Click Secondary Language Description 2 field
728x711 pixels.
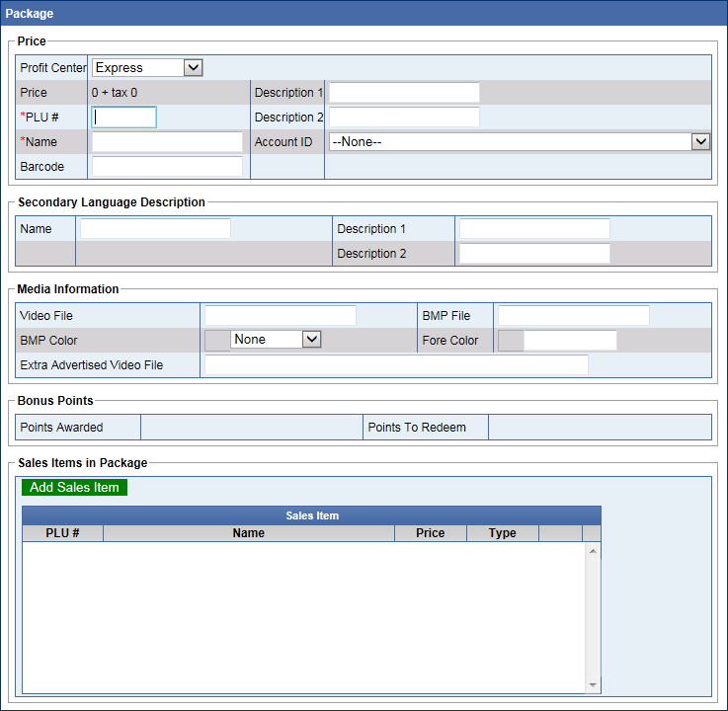click(534, 254)
